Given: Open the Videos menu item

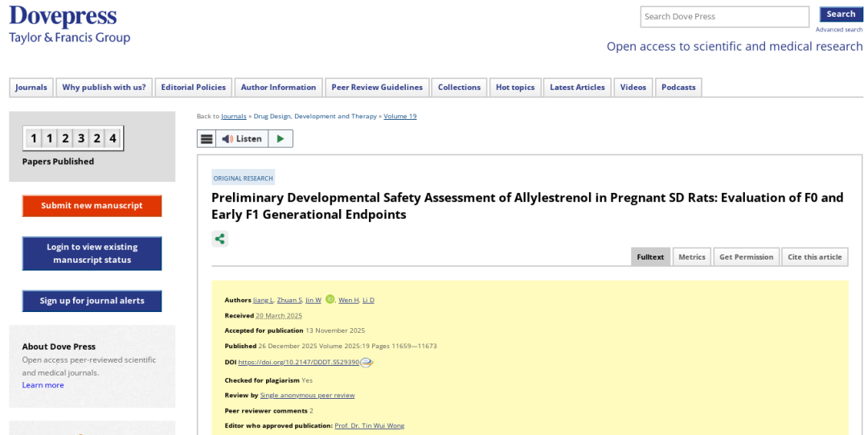Looking at the screenshot, I should 633,88.
